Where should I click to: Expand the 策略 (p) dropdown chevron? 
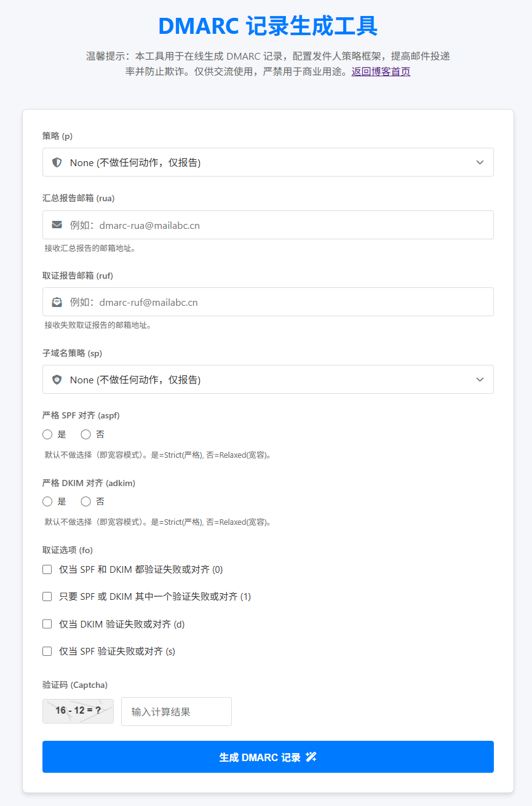tap(480, 162)
